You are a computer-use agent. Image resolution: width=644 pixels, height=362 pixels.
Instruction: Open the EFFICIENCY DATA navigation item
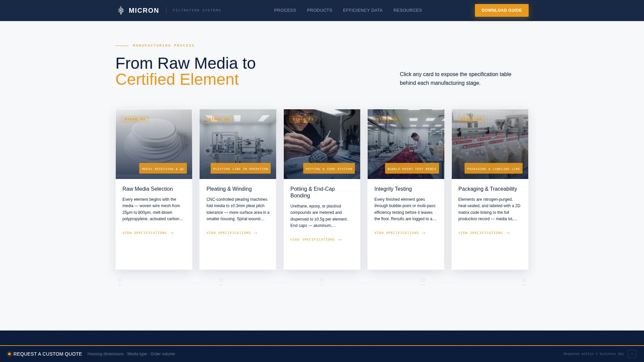click(363, 10)
